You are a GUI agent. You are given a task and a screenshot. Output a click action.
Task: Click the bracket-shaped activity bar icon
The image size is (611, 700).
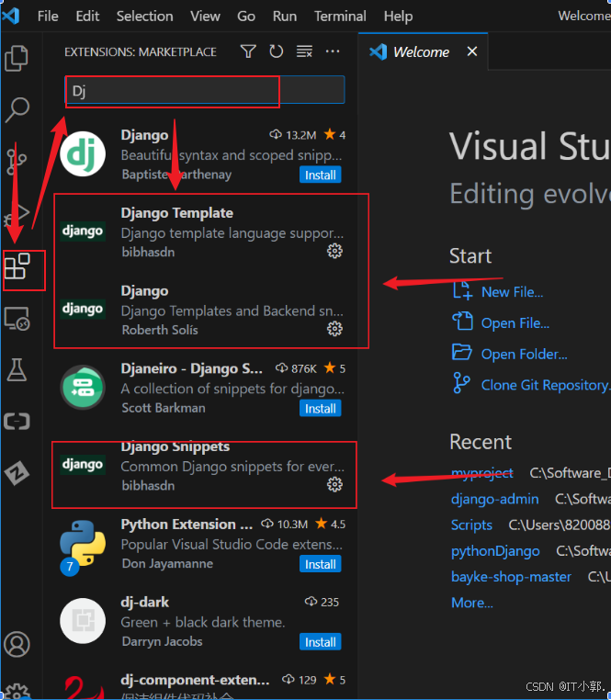pyautogui.click(x=17, y=422)
